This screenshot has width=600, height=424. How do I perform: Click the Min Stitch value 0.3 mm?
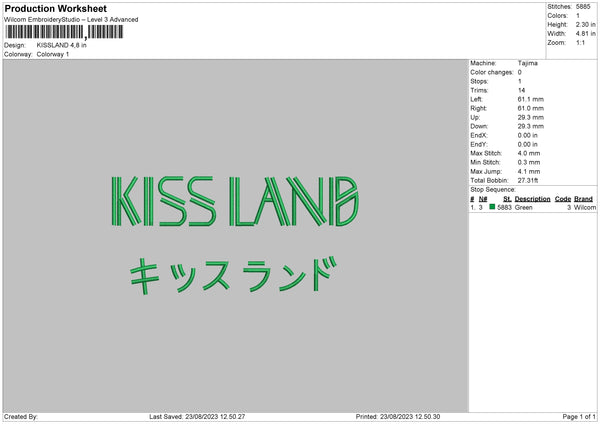[529, 162]
